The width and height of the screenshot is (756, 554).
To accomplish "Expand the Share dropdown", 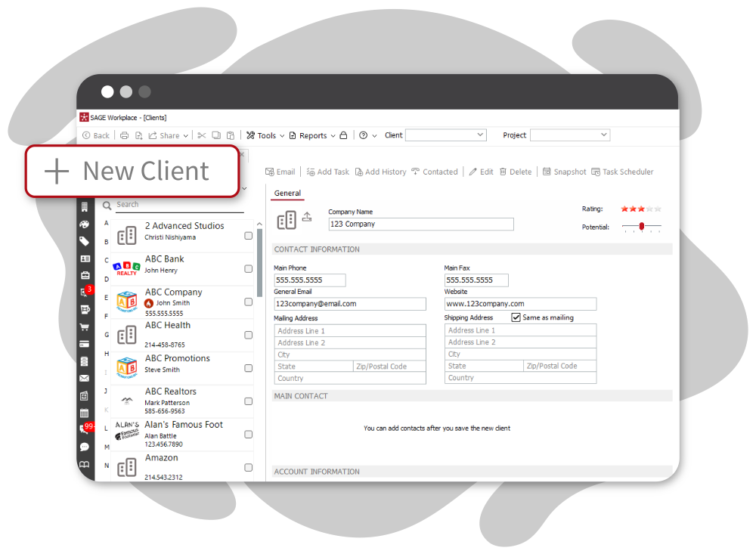I will point(186,136).
